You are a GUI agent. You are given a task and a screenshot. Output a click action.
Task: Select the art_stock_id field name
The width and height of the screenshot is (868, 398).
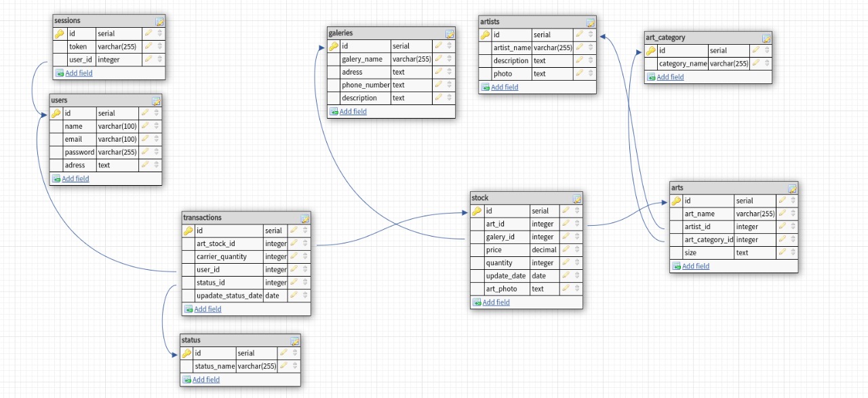[x=216, y=243]
